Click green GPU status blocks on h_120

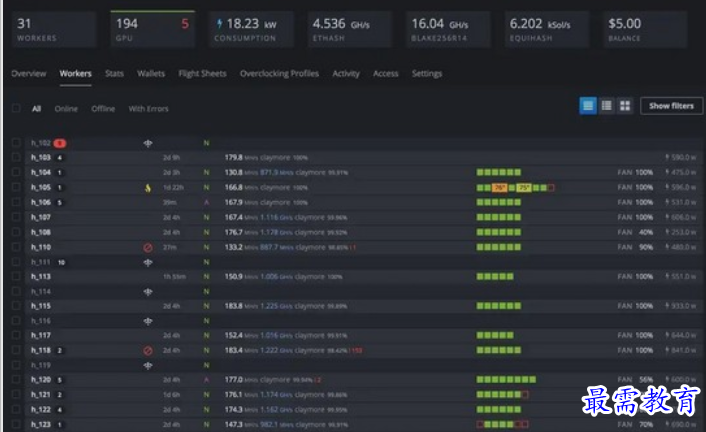point(506,380)
